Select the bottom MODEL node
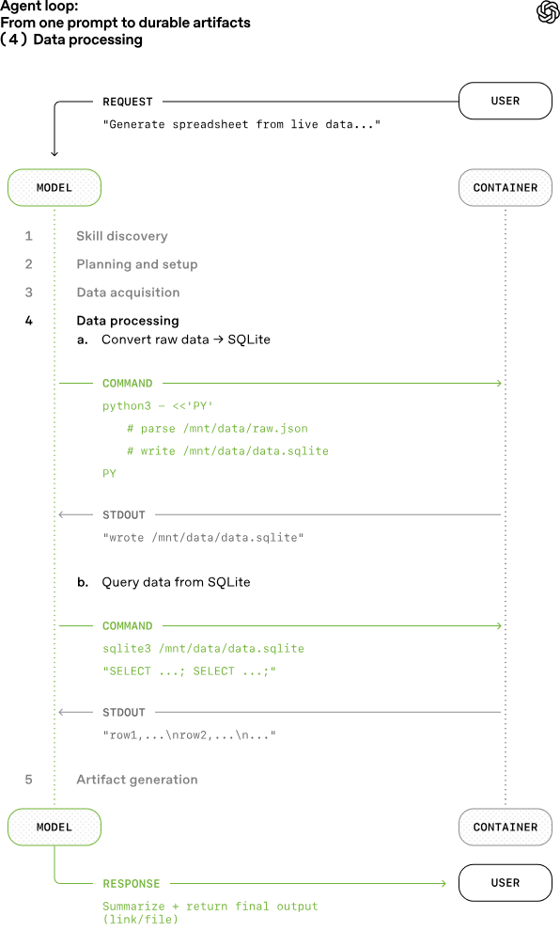 (54, 828)
